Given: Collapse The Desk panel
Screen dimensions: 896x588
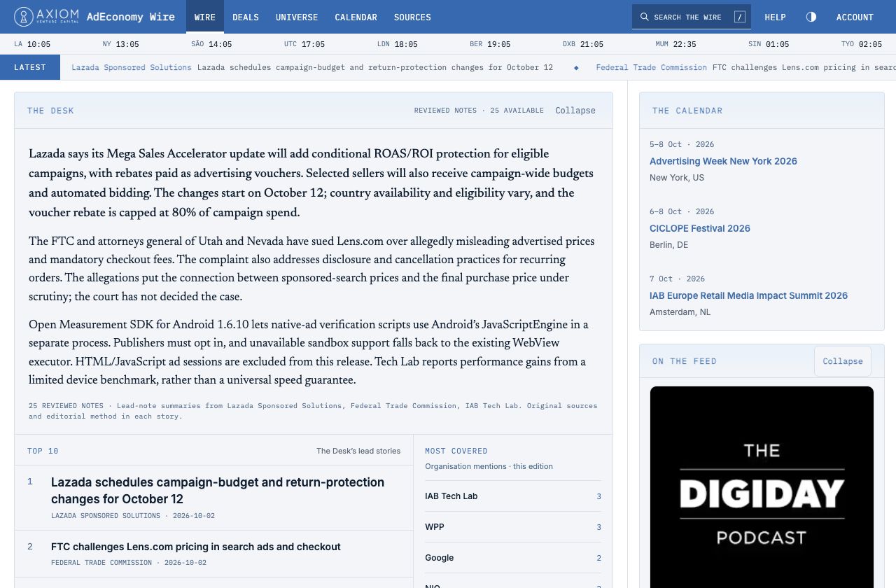Looking at the screenshot, I should click(x=575, y=111).
